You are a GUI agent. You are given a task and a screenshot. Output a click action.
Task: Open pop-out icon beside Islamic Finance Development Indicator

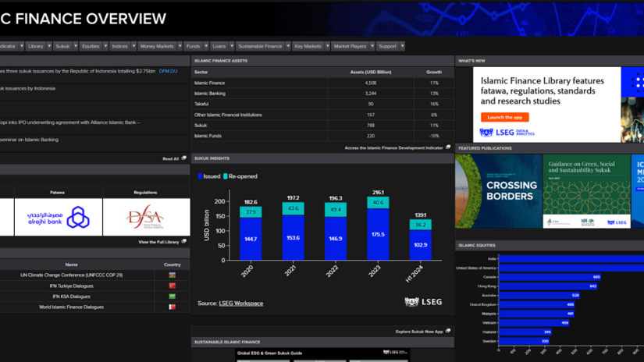click(448, 147)
